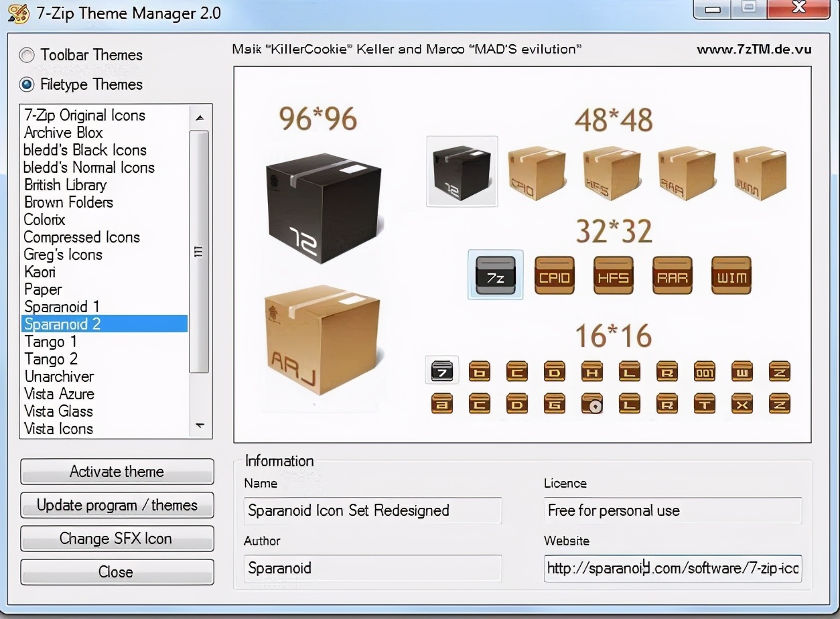The height and width of the screenshot is (619, 840).
Task: Click the Activate theme button
Action: pos(117,472)
